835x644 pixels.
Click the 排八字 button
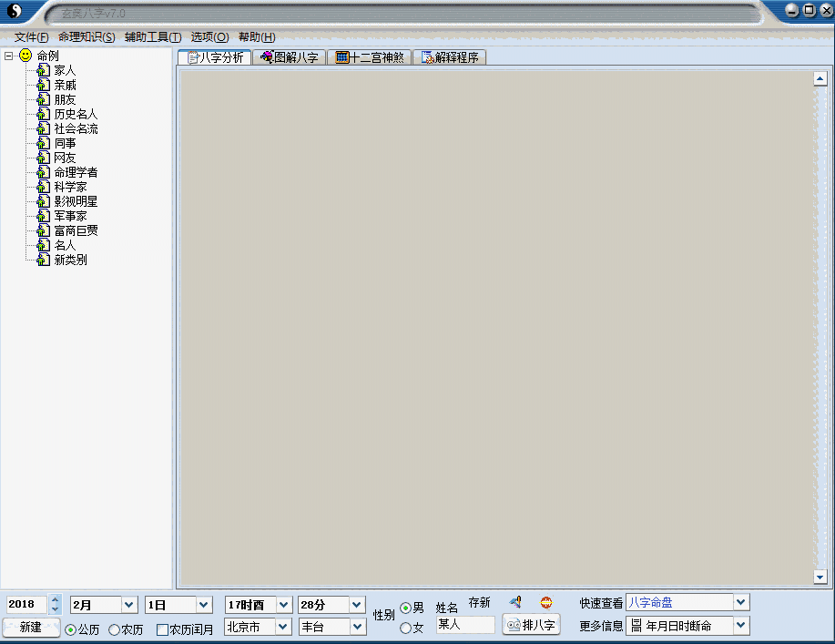coord(531,625)
